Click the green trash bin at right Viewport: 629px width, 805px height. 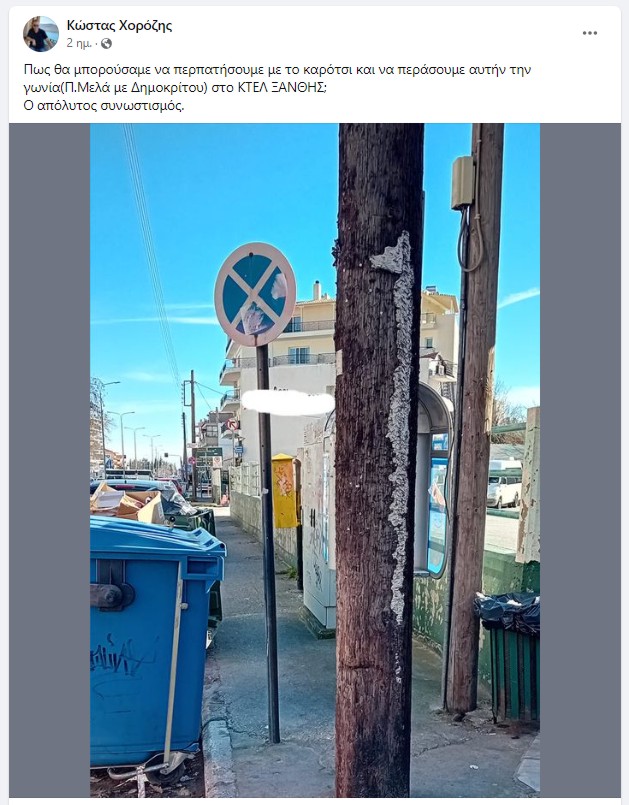coord(509,657)
